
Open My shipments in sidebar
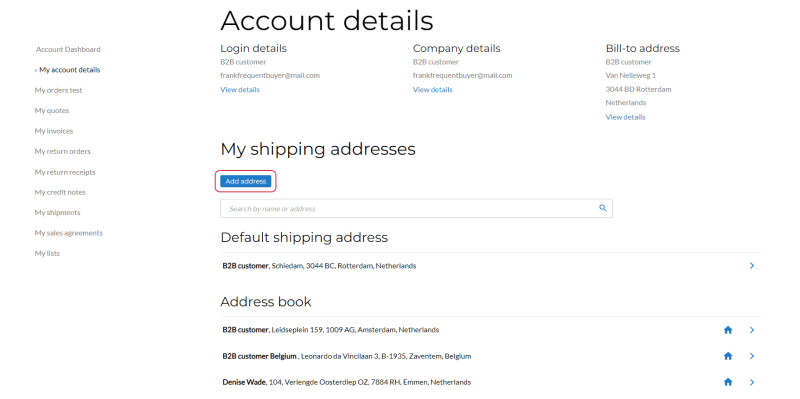[57, 213]
